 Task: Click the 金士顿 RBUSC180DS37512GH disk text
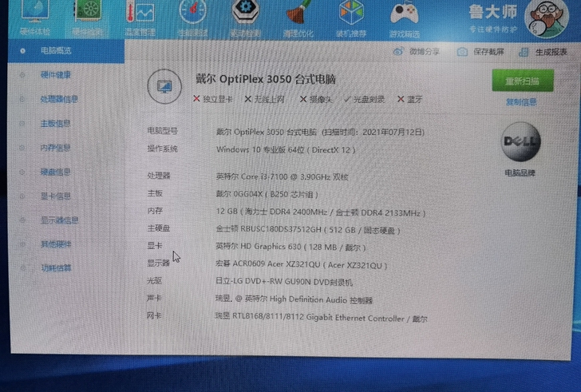click(x=308, y=230)
